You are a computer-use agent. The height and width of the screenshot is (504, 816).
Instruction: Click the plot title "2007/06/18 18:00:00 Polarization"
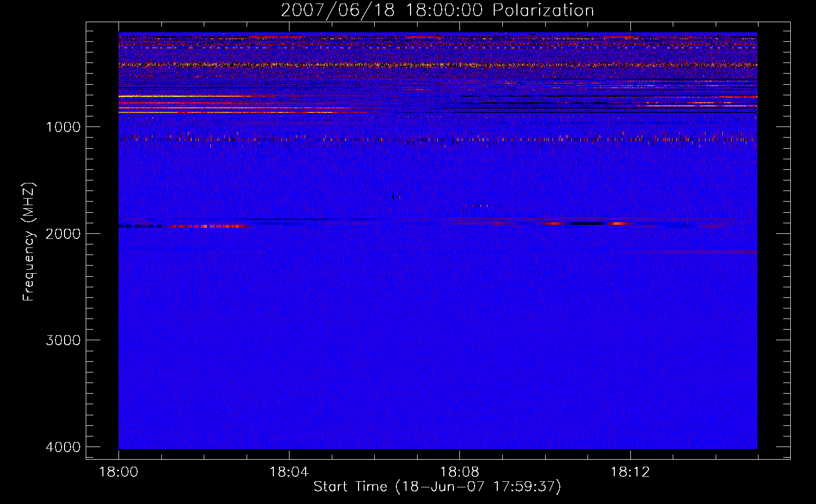[x=437, y=11]
